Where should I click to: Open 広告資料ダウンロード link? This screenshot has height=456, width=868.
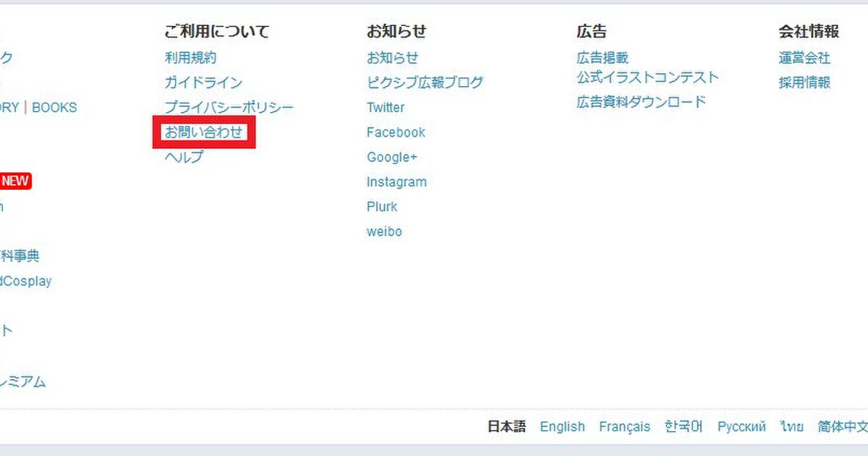pyautogui.click(x=641, y=102)
